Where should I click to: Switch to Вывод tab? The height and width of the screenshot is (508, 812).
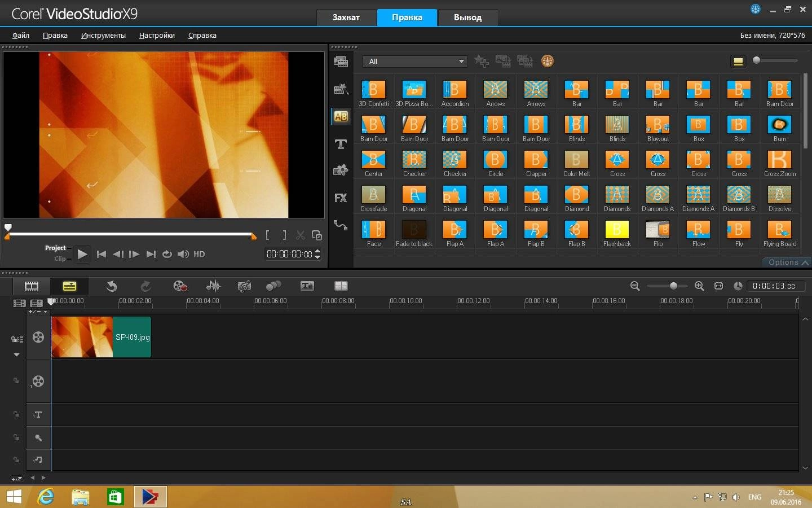[x=468, y=17]
